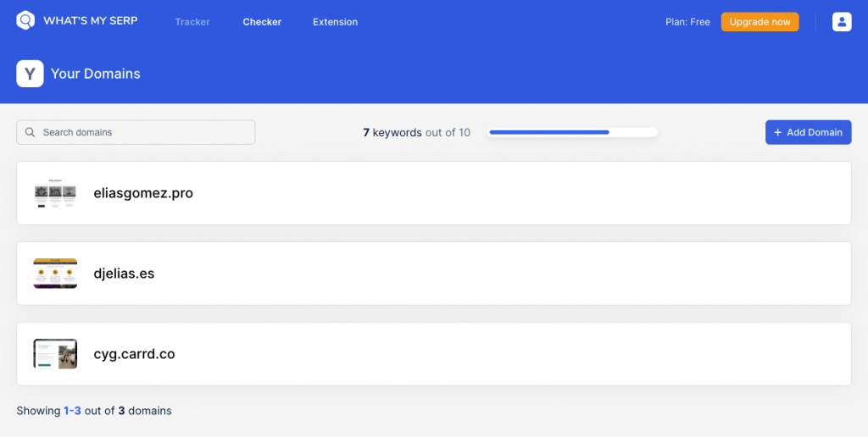Select the djelias.es domain name
Image resolution: width=868 pixels, height=437 pixels.
[x=124, y=274]
